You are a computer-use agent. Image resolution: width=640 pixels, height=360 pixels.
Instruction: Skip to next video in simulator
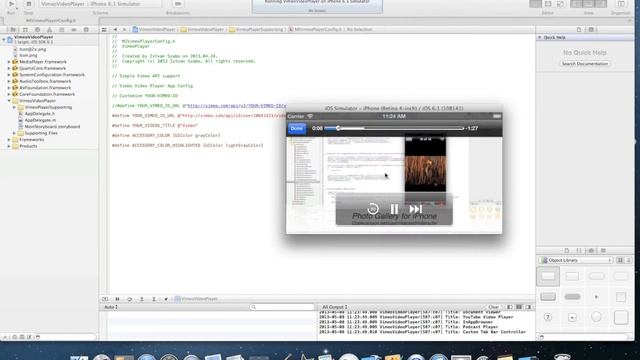click(416, 209)
